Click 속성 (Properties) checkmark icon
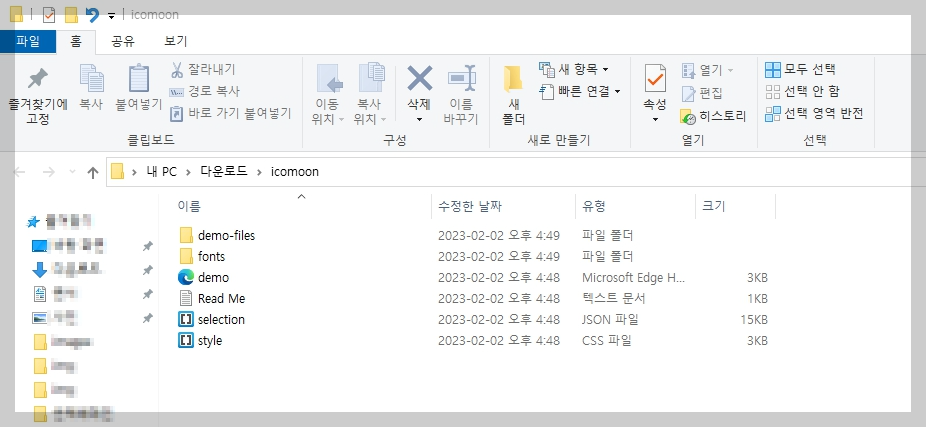926x427 pixels. pyautogui.click(x=655, y=78)
